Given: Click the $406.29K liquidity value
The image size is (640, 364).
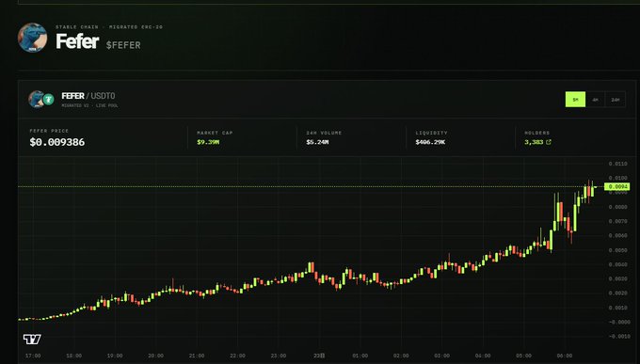Looking at the screenshot, I should tap(430, 142).
